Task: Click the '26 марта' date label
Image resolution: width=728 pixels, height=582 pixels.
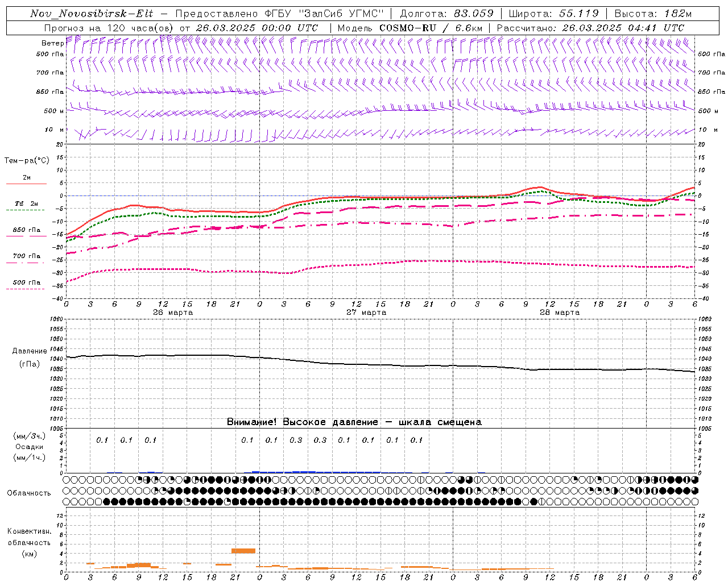Action: click(173, 313)
